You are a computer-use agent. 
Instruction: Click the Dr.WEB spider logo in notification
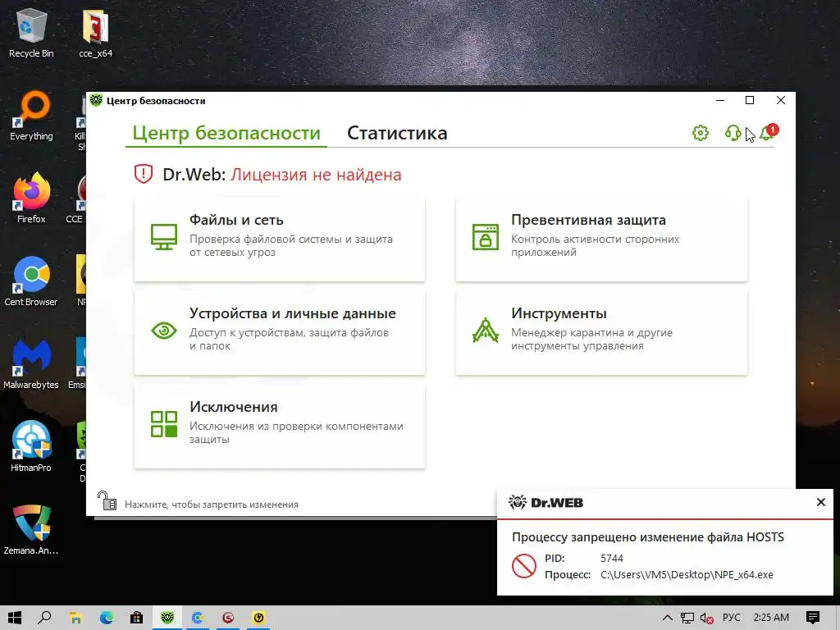(518, 503)
